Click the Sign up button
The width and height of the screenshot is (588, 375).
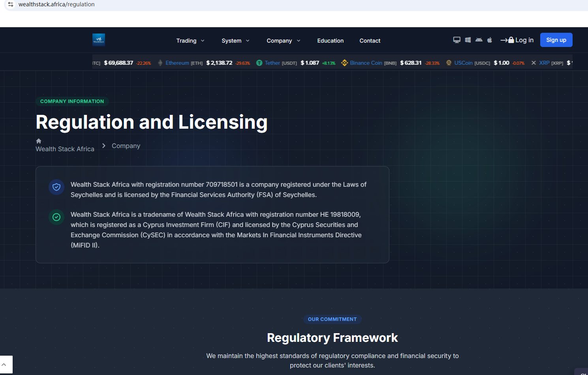point(556,40)
